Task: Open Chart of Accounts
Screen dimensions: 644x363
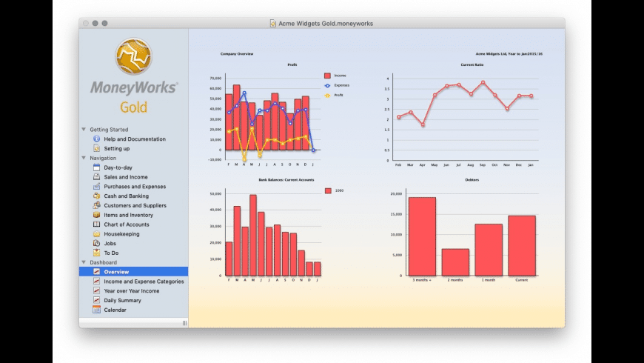Action: pyautogui.click(x=127, y=224)
